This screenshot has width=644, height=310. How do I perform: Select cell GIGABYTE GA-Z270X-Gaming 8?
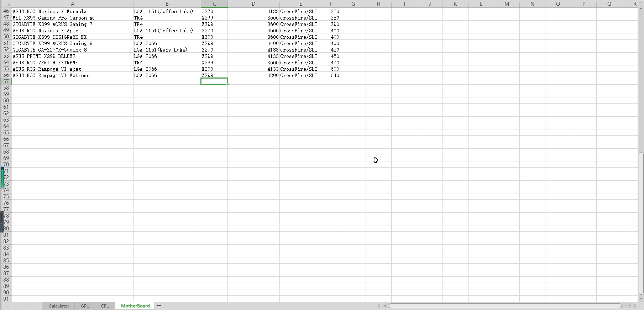pyautogui.click(x=73, y=50)
